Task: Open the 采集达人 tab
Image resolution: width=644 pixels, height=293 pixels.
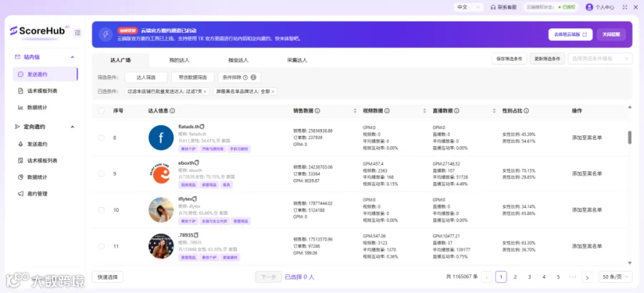Action: click(x=297, y=60)
